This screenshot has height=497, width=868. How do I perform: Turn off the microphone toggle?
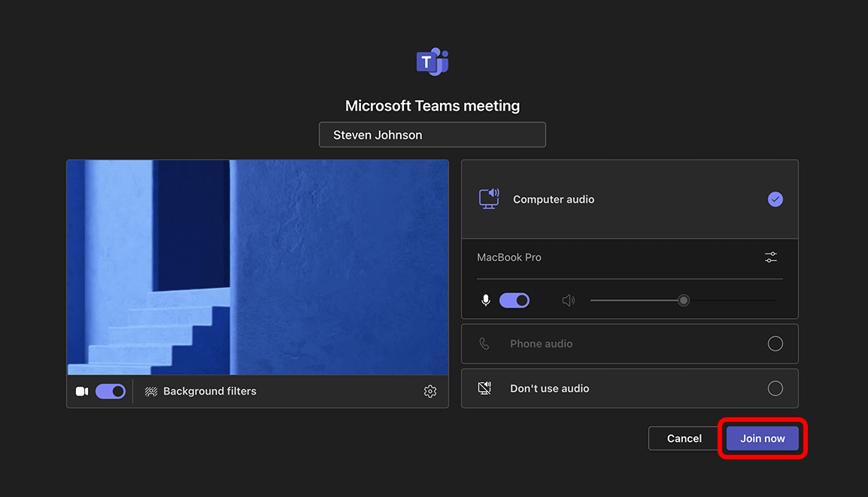point(514,301)
